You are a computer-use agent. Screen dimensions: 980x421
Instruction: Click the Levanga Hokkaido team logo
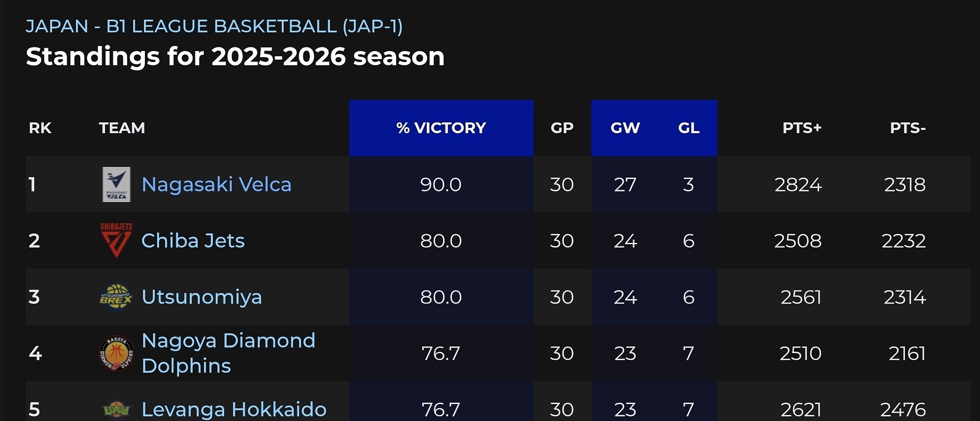tap(116, 409)
